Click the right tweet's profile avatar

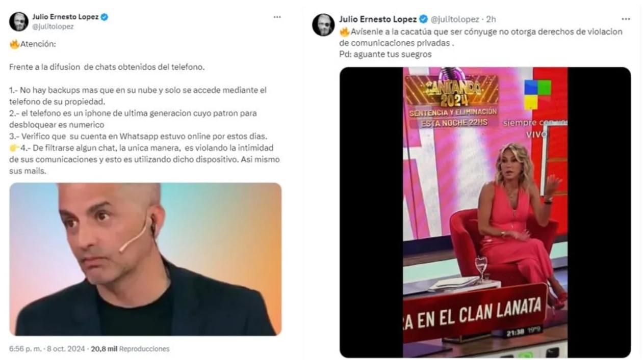(x=323, y=24)
